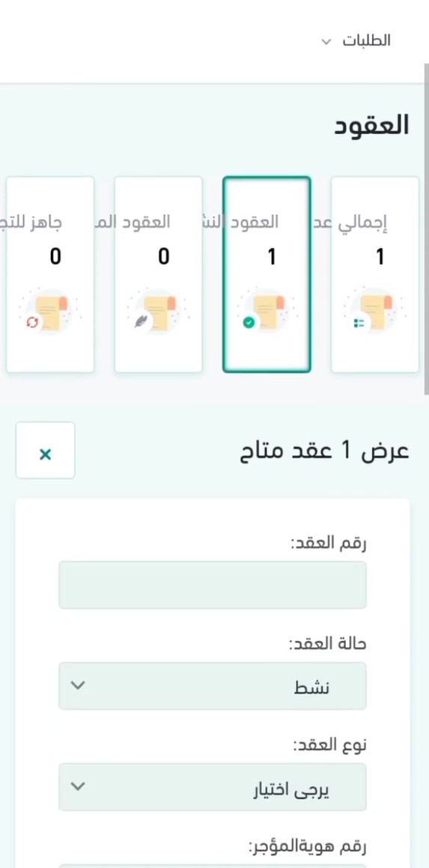Image resolution: width=429 pixels, height=868 pixels.
Task: Click the chevron next to الطلبات
Action: pyautogui.click(x=326, y=41)
